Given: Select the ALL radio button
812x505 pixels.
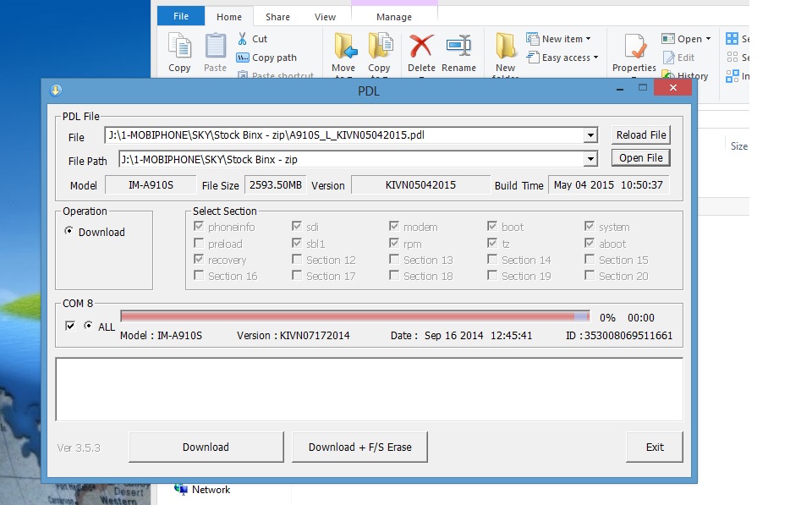Looking at the screenshot, I should pyautogui.click(x=88, y=326).
